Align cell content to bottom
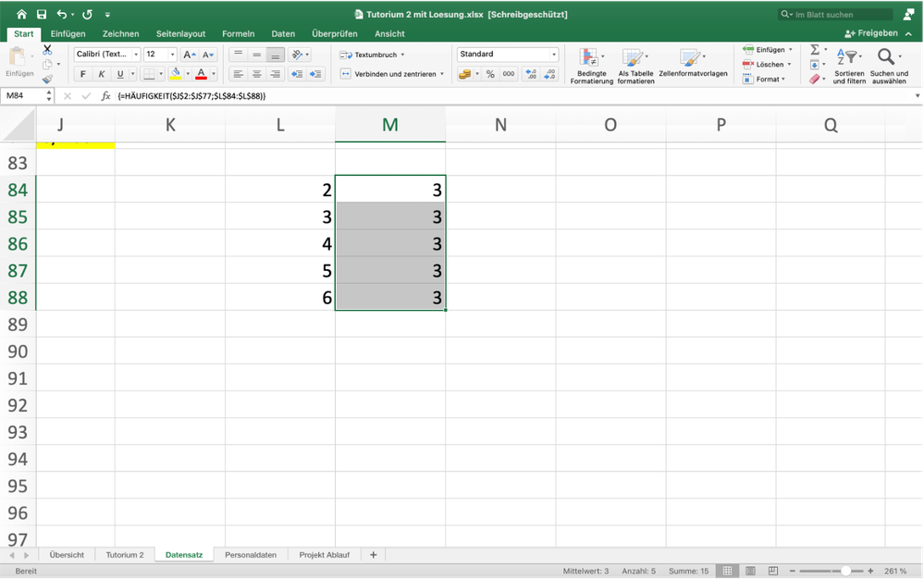 tap(276, 55)
